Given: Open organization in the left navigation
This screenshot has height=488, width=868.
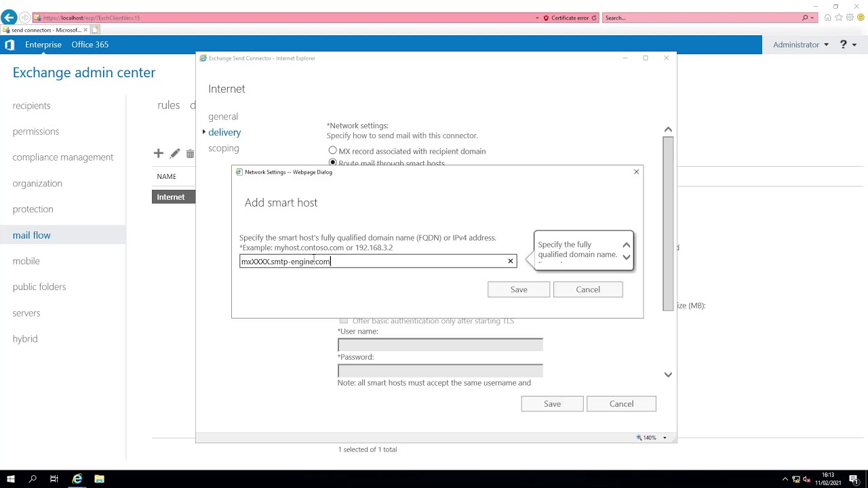Looking at the screenshot, I should coord(37,184).
